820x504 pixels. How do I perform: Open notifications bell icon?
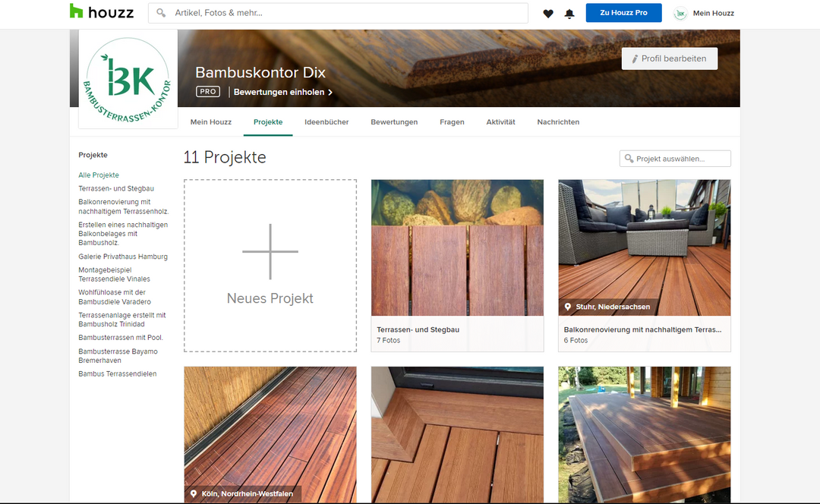click(569, 14)
